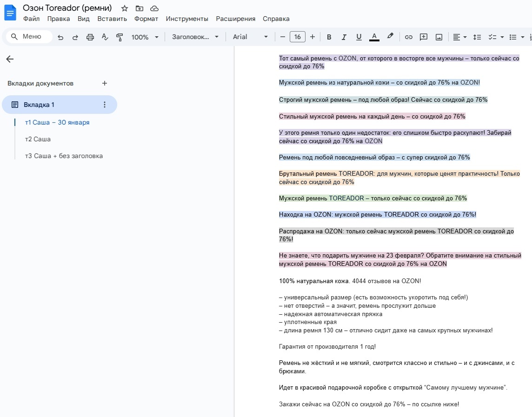Open the Инструменты menu

pos(187,19)
